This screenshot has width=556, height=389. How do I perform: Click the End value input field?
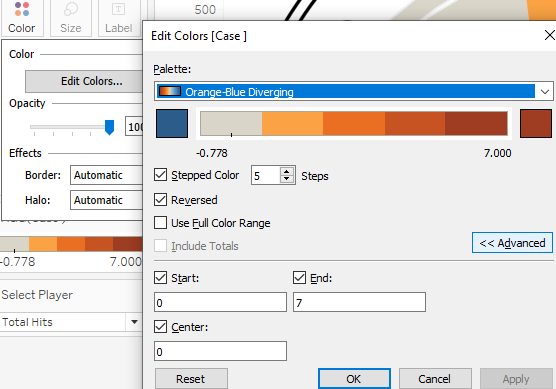(x=359, y=302)
